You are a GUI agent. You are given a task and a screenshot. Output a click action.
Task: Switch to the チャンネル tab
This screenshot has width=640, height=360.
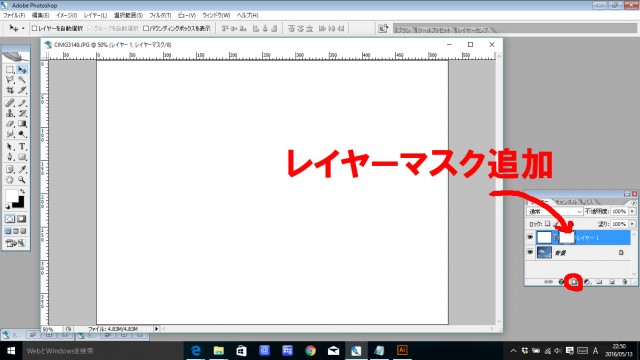coord(566,202)
